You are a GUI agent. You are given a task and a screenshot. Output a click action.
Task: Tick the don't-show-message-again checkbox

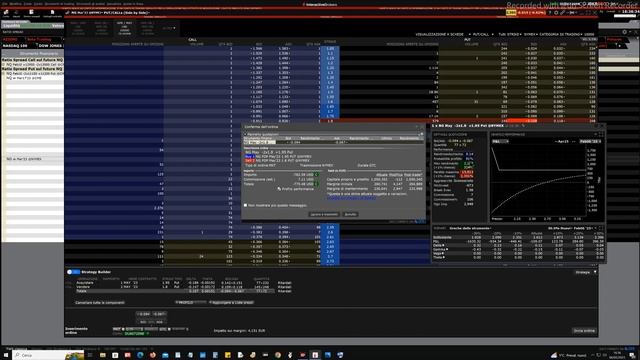click(245, 205)
